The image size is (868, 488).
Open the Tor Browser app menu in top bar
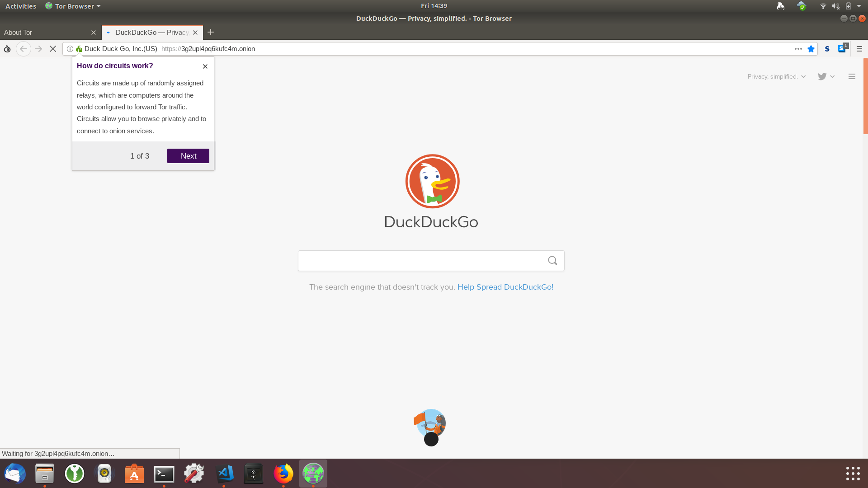point(73,6)
